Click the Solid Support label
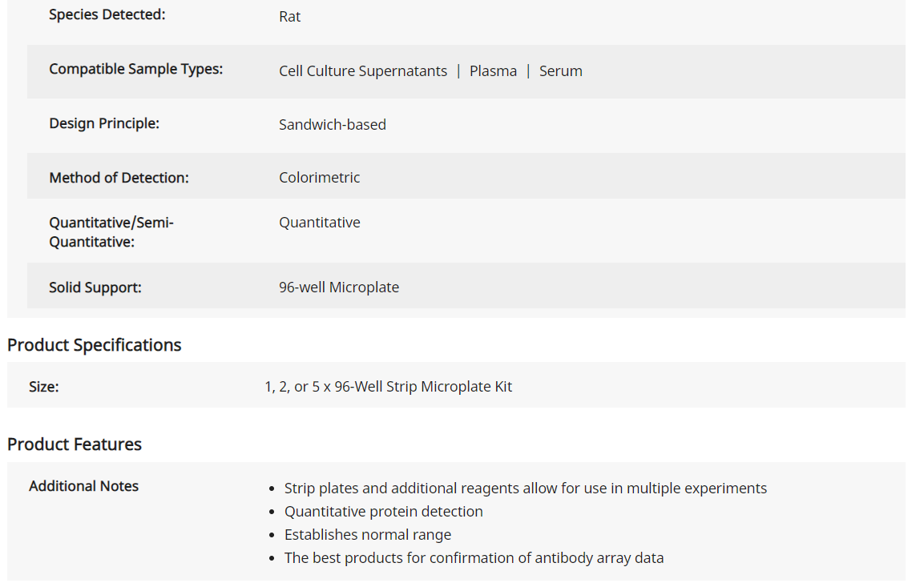The image size is (924, 583). [95, 287]
